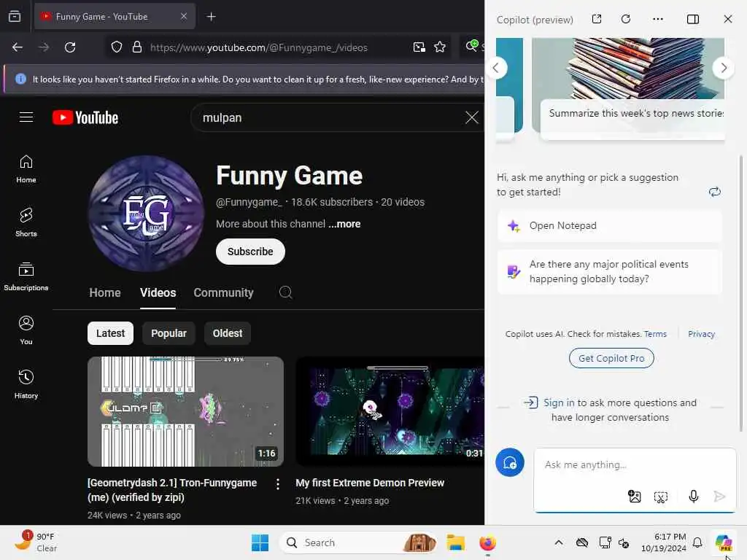The width and height of the screenshot is (747, 560).
Task: Open Picture-in-Picture address bar icon
Action: click(419, 47)
